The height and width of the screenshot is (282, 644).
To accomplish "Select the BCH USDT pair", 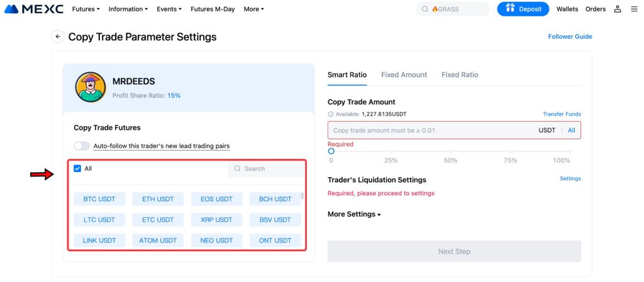I will (275, 199).
